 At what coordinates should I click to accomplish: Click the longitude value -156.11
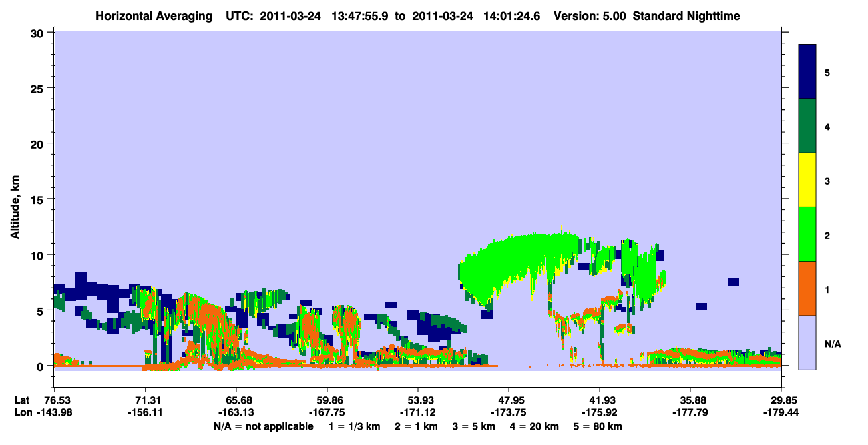(145, 412)
